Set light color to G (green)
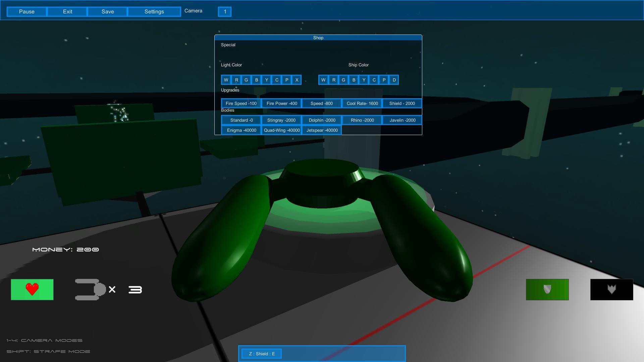 (246, 80)
